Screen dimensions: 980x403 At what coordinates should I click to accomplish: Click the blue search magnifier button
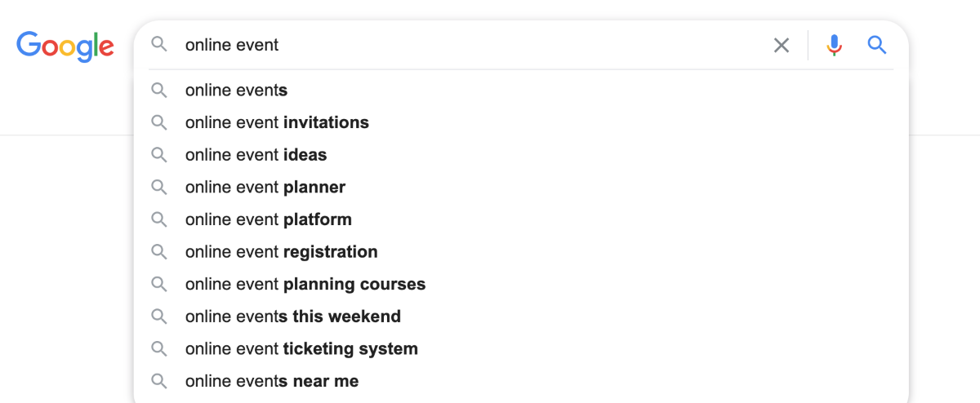[877, 45]
